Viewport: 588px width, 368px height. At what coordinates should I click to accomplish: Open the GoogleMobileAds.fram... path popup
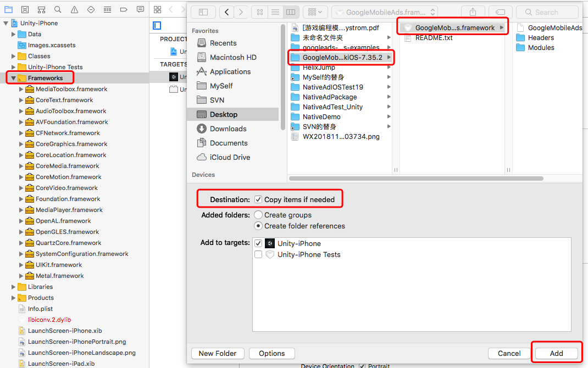click(385, 13)
